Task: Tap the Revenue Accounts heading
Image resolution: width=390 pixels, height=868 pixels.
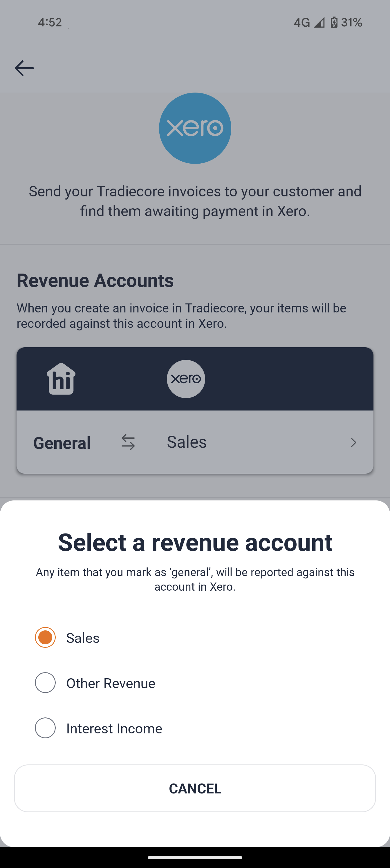Action: 95,280
